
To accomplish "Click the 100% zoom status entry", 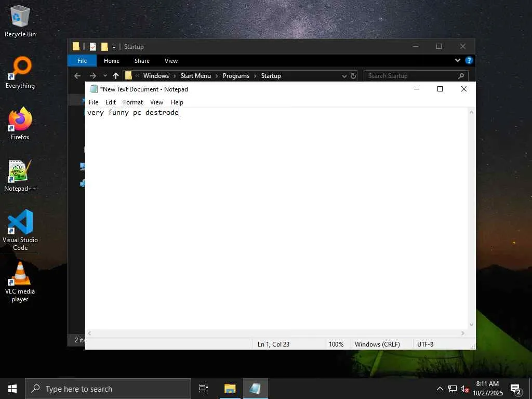I will [336, 344].
